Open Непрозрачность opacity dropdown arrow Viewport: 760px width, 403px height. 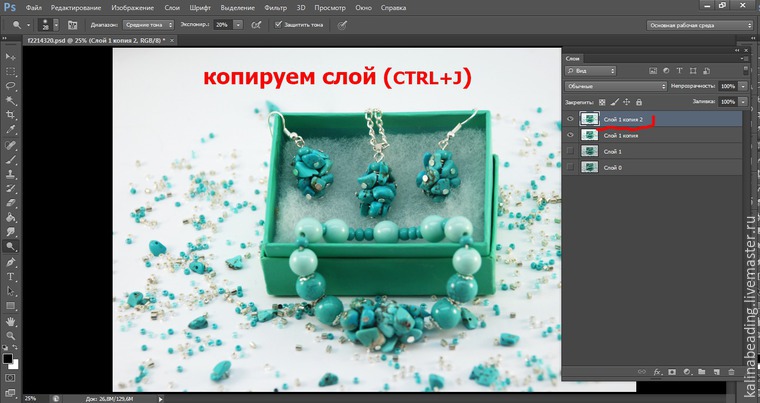tap(743, 86)
